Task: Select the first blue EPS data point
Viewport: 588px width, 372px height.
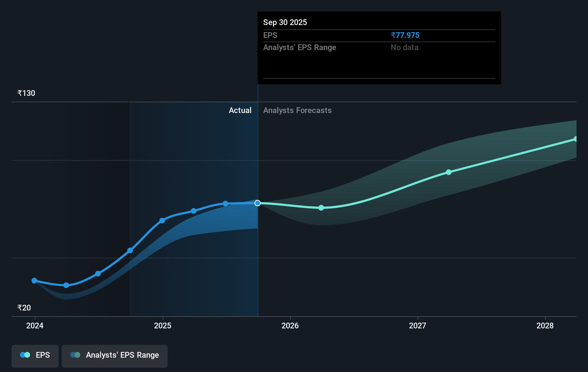Action: (34, 281)
